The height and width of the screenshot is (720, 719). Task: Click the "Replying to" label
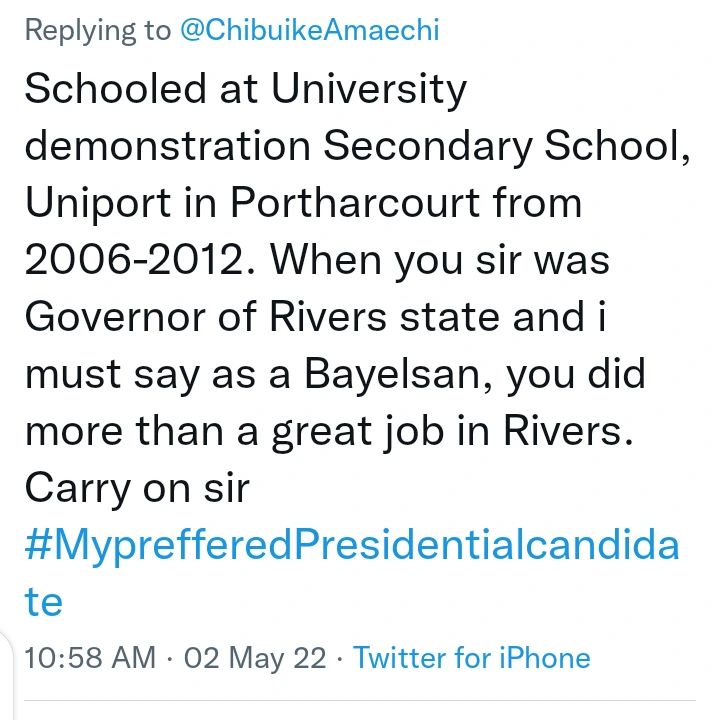[97, 31]
